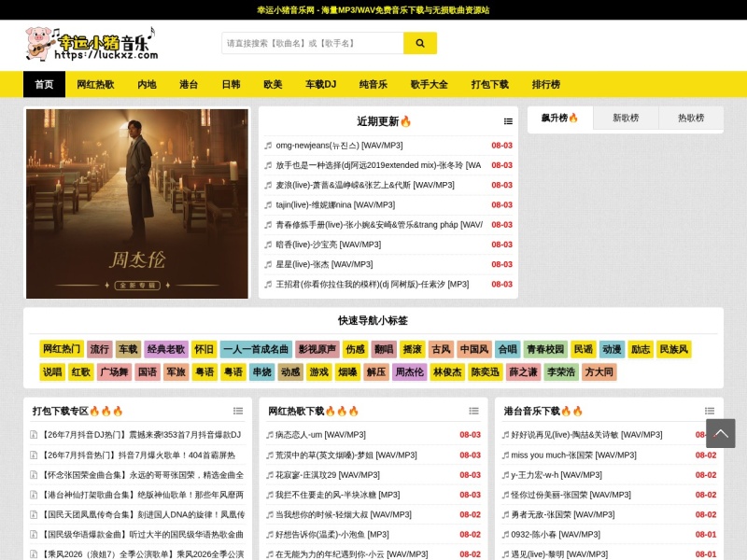Open 我拦不住要走的风-半块冰糖 link
The width and height of the screenshot is (747, 560).
click(337, 496)
